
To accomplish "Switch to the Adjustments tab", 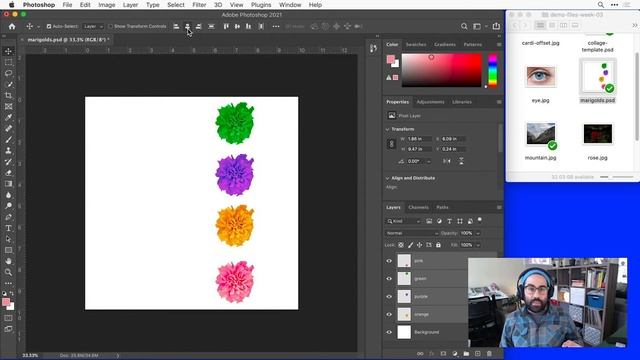I will [430, 102].
